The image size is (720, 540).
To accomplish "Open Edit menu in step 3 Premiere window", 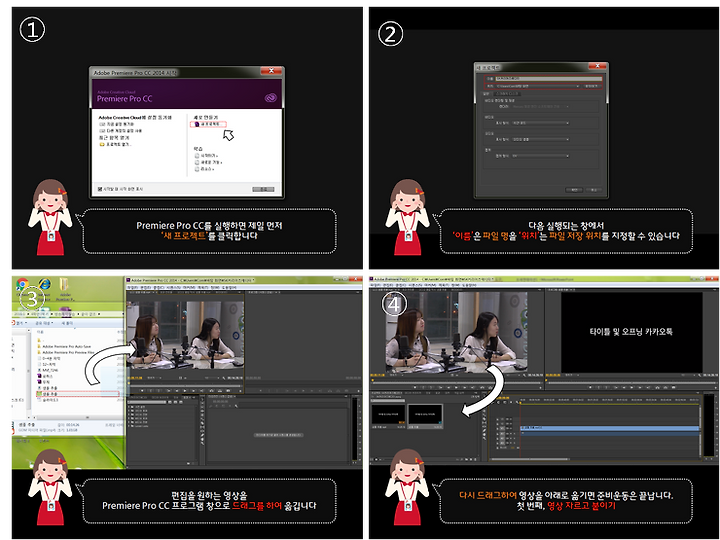I will click(x=146, y=287).
